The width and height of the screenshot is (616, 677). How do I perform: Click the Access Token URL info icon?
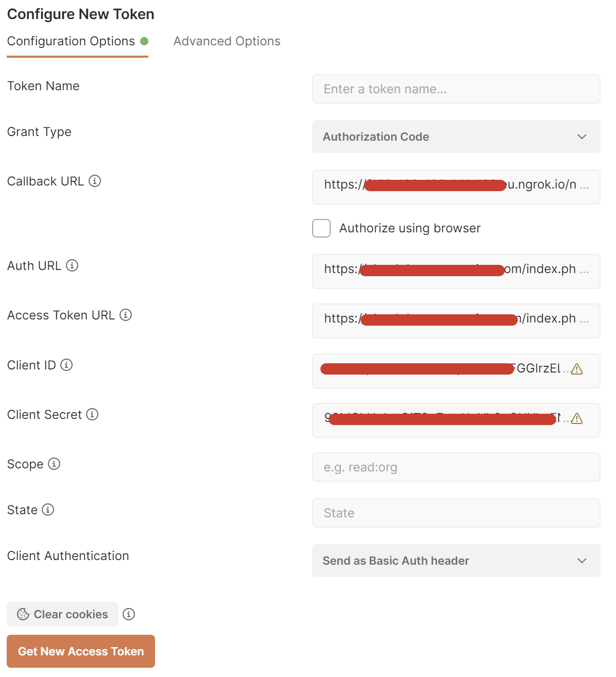click(x=126, y=315)
